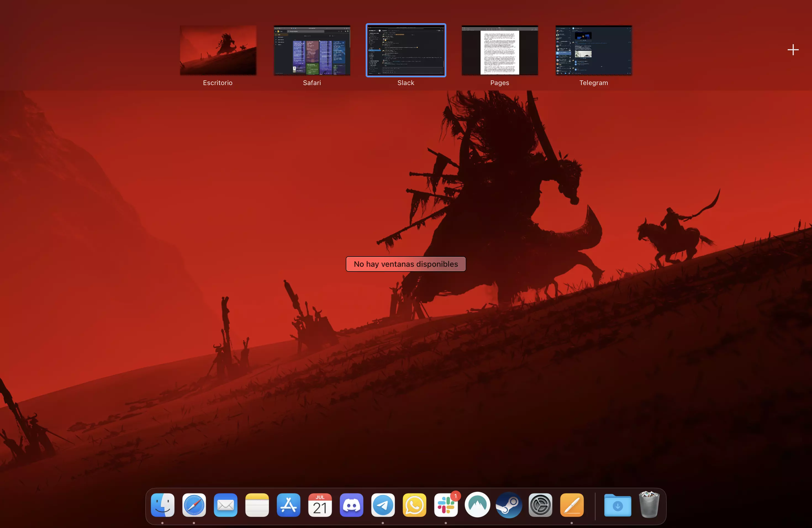Open Discord from the Dock
This screenshot has width=812, height=528.
[351, 505]
